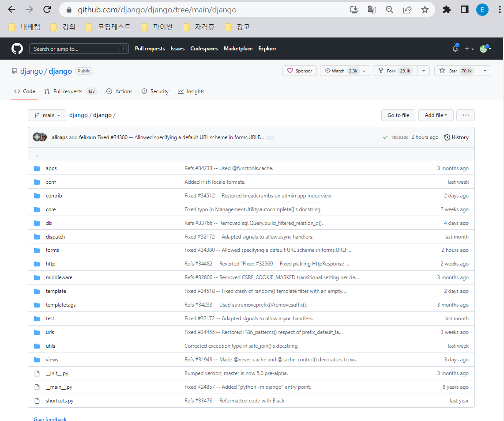Click the browser address bar URL

157,10
